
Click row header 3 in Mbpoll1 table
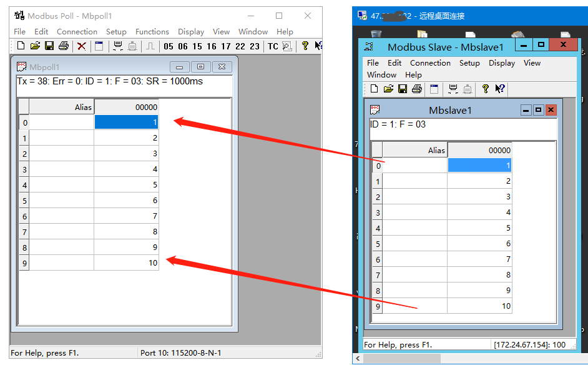pos(24,169)
